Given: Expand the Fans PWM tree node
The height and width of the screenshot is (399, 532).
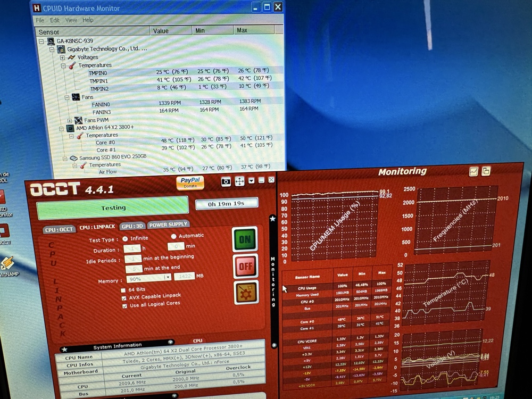Looking at the screenshot, I should [70, 120].
